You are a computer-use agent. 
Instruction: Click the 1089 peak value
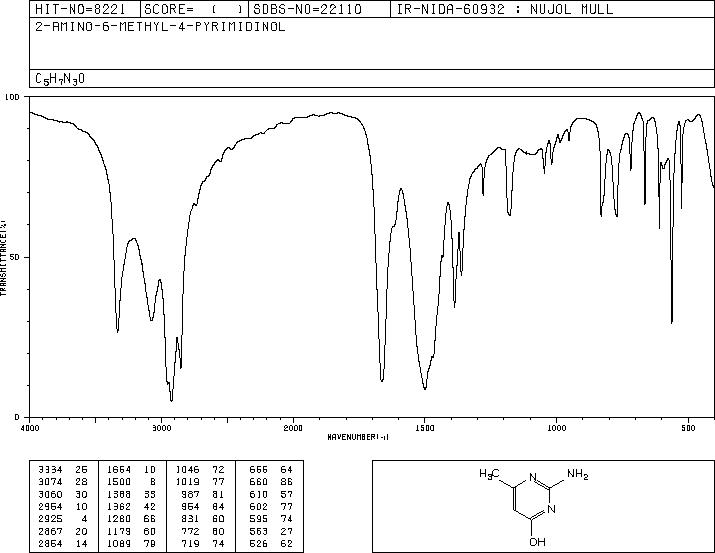pyautogui.click(x=119, y=543)
